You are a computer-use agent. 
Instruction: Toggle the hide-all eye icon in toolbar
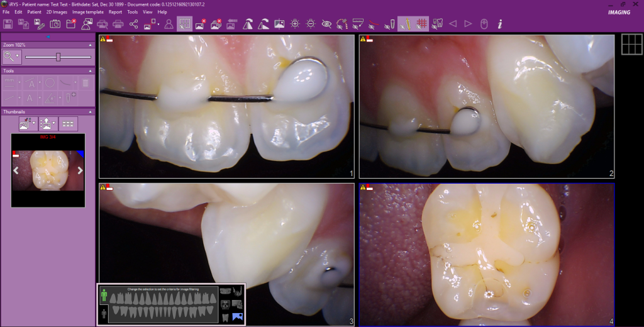click(x=326, y=24)
